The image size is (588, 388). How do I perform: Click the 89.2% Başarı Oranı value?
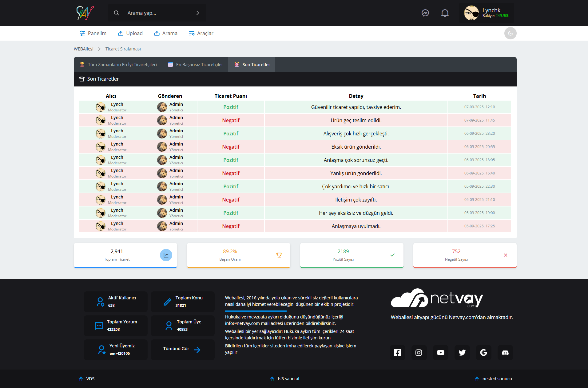230,251
